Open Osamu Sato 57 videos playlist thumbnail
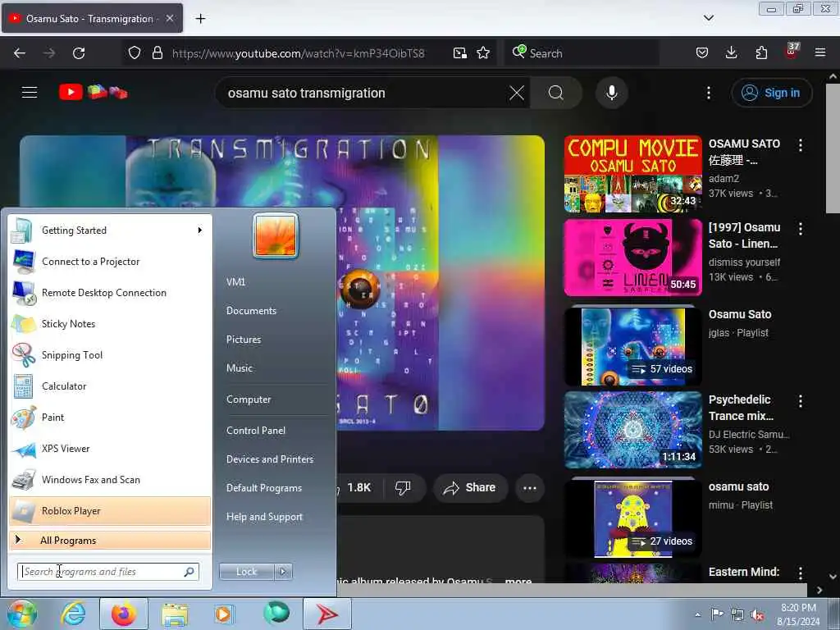The image size is (840, 630). tap(632, 346)
